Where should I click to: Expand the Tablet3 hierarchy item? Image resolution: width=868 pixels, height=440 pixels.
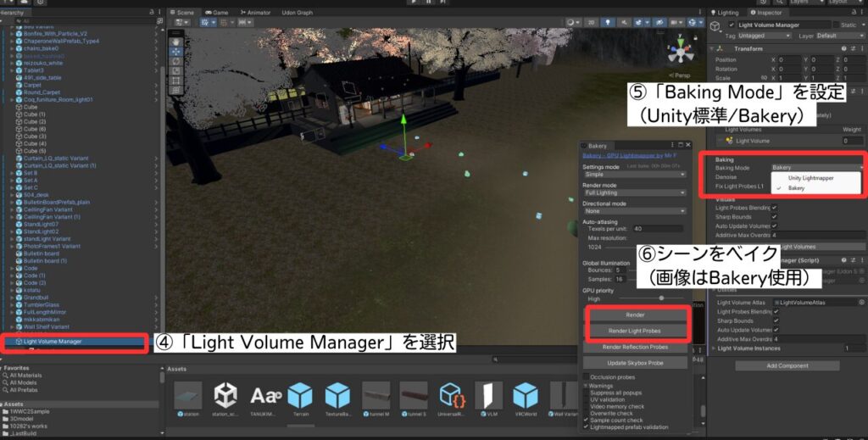[12, 70]
